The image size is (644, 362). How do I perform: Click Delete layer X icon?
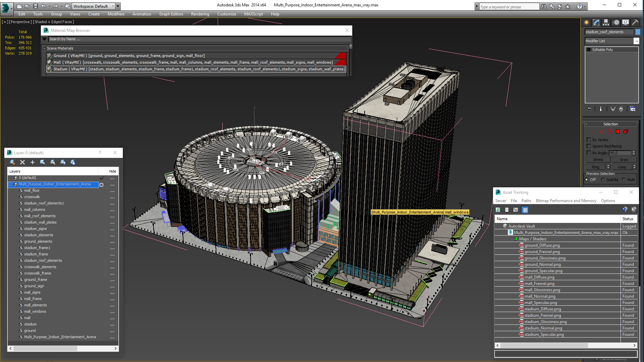[x=22, y=162]
